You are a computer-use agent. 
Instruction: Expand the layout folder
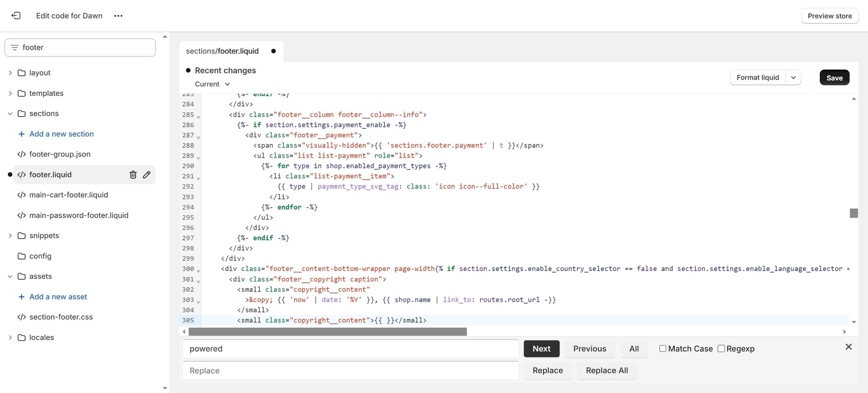[x=10, y=73]
